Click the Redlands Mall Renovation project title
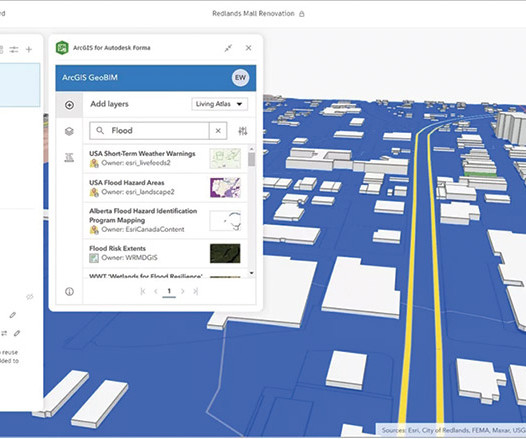 pyautogui.click(x=253, y=13)
